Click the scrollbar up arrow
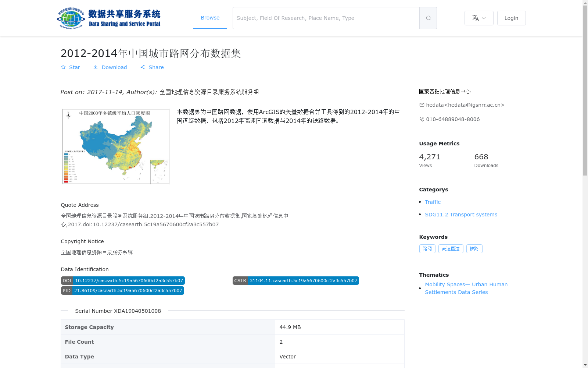588x368 pixels. tap(585, 3)
